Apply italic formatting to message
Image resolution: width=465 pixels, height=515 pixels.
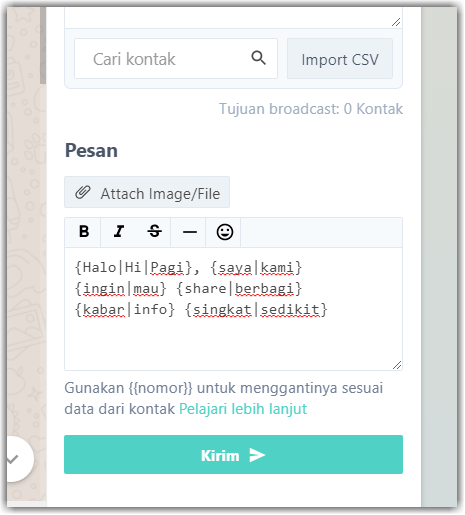click(119, 231)
